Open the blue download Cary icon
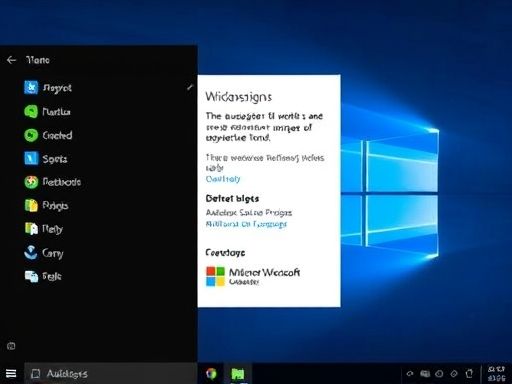The image size is (512, 384). point(31,253)
